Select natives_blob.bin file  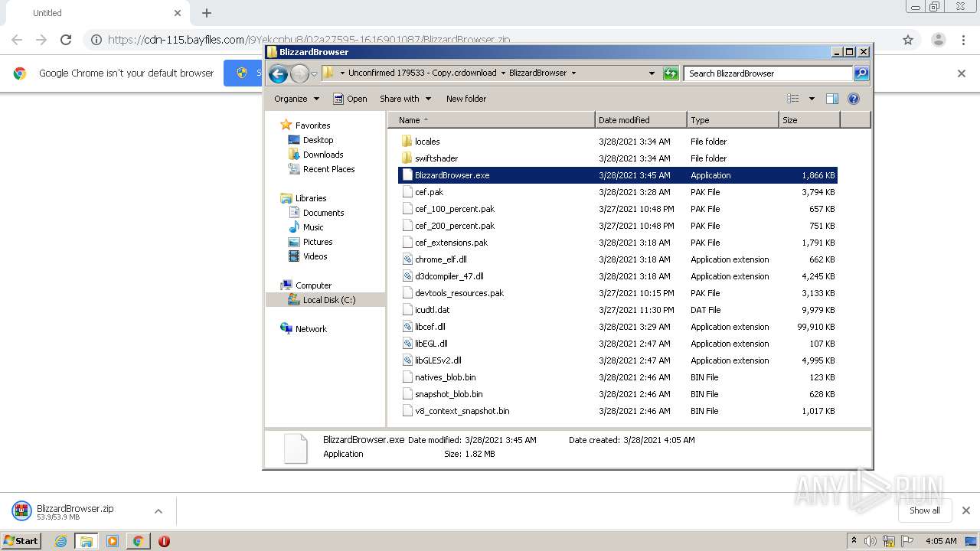(x=445, y=377)
